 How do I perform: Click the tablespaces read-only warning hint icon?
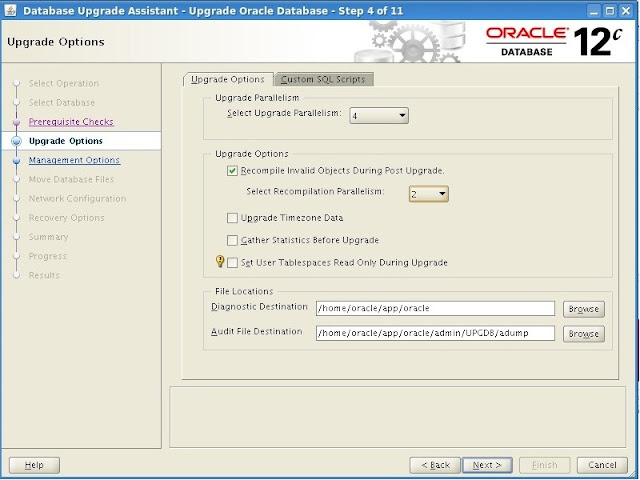pos(220,261)
